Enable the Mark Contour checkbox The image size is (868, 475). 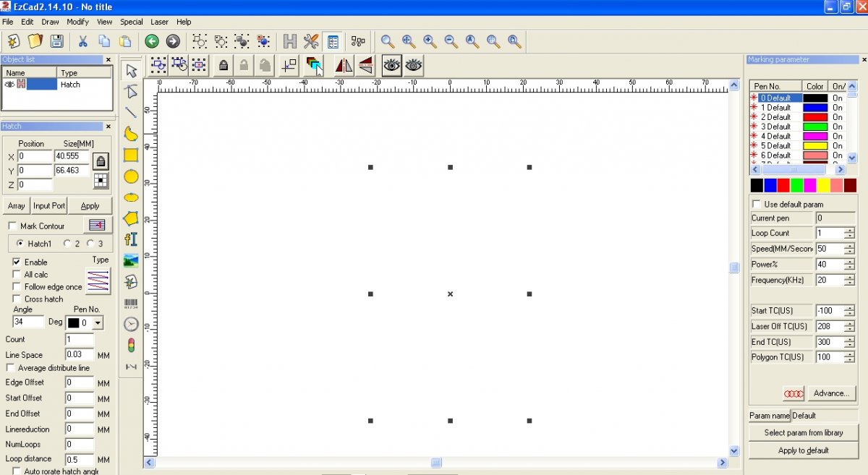[x=13, y=226]
